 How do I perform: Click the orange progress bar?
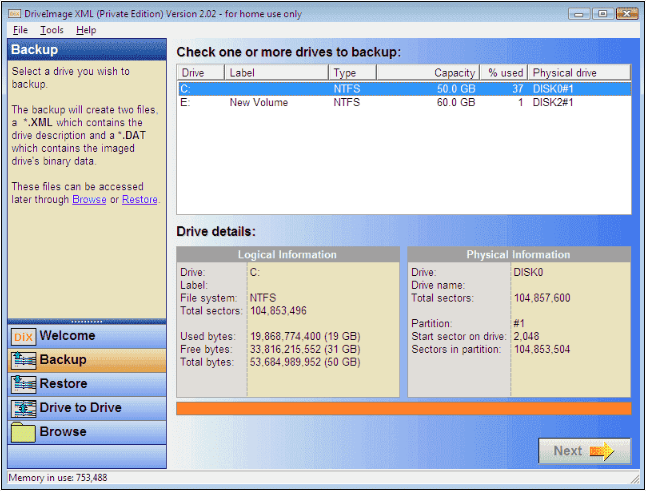click(403, 408)
